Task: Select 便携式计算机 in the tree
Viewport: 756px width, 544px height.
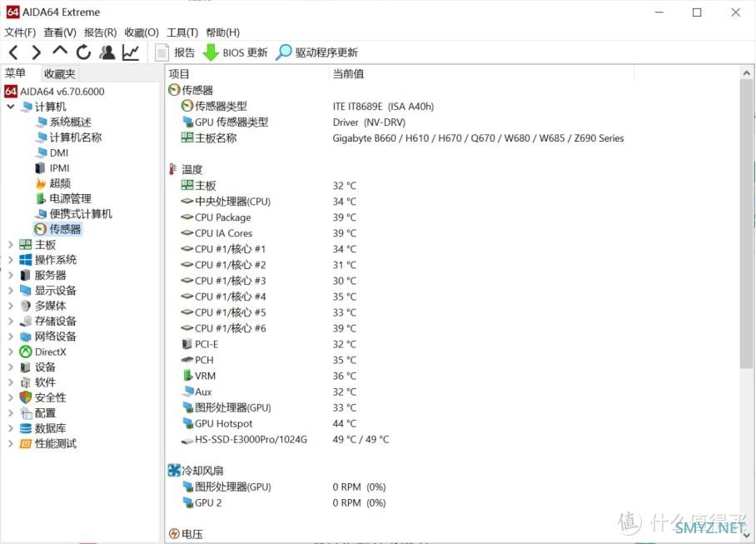Action: [x=81, y=213]
